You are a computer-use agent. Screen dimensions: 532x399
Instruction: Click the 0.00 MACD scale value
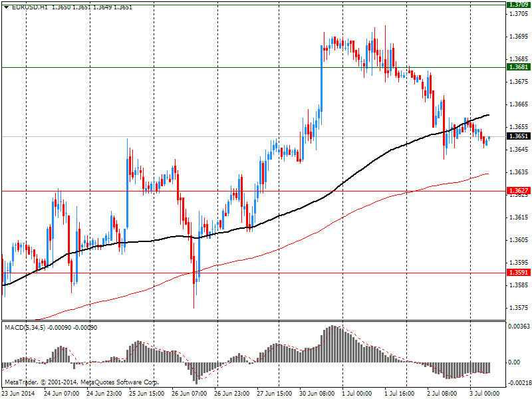[514, 362]
